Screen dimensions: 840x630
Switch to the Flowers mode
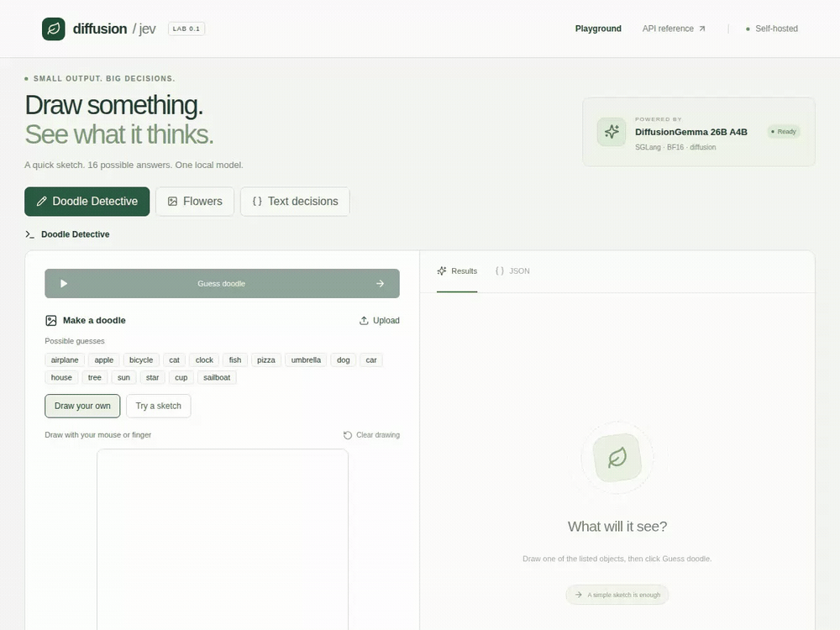click(x=195, y=202)
